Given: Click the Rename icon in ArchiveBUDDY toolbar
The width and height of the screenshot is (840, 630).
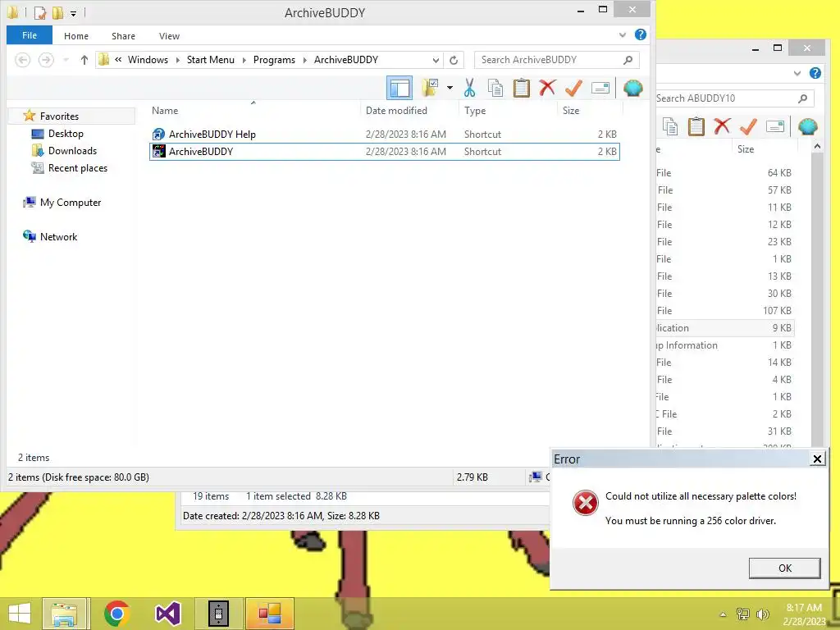Looking at the screenshot, I should click(600, 88).
